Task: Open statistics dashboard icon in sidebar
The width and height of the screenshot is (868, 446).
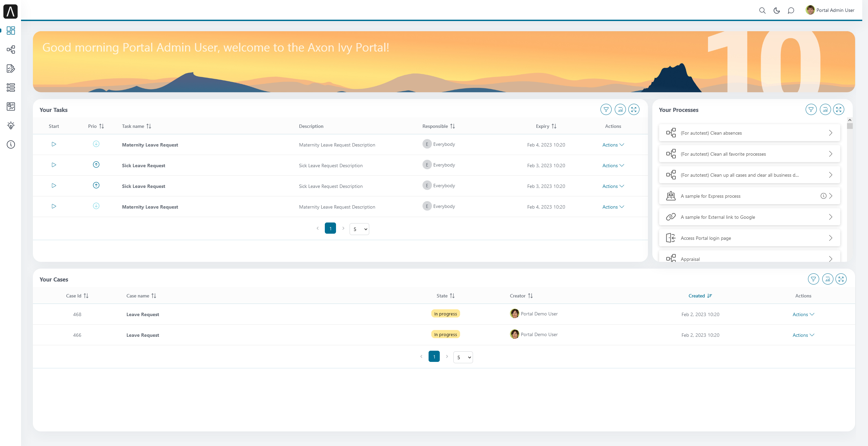Action: pos(11,106)
